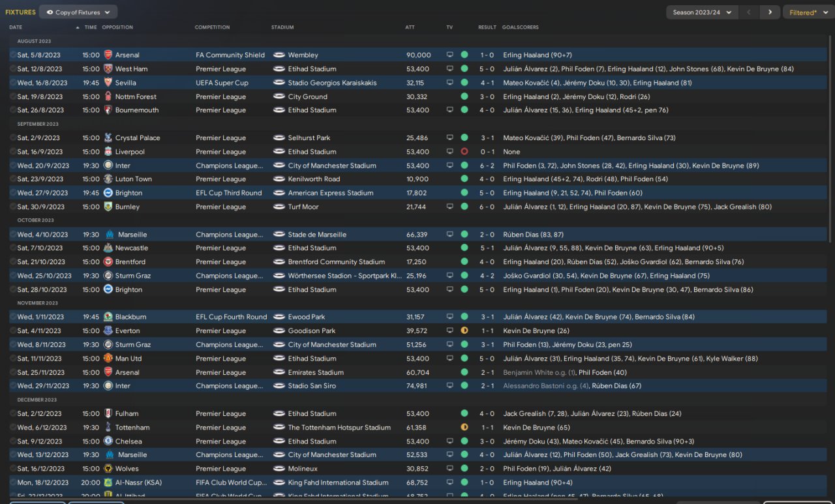This screenshot has width=835, height=504.
Task: Click the Brentford club badge
Action: coord(108,262)
